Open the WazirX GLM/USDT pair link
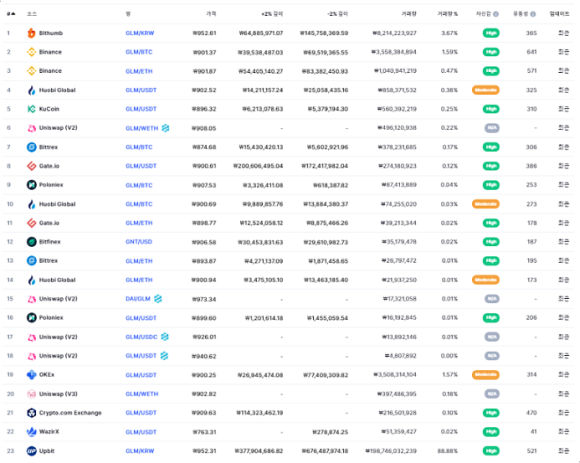This screenshot has width=580, height=463. tap(141, 432)
